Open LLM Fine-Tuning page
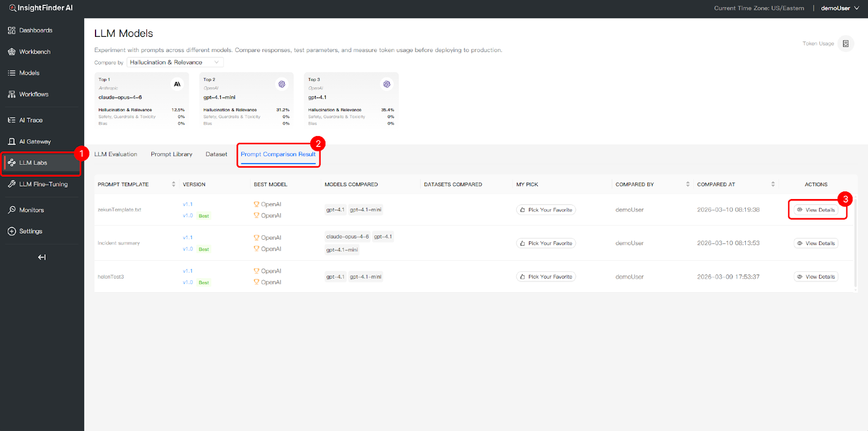The image size is (868, 431). 43,184
